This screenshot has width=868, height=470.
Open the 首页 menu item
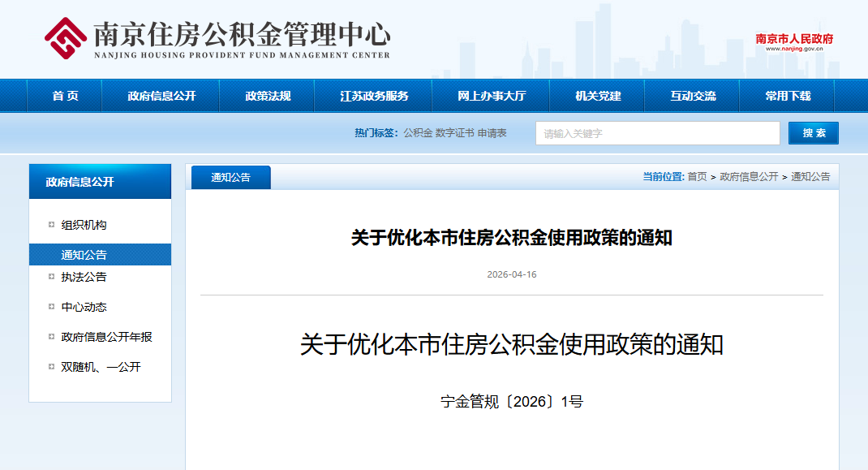[64, 95]
